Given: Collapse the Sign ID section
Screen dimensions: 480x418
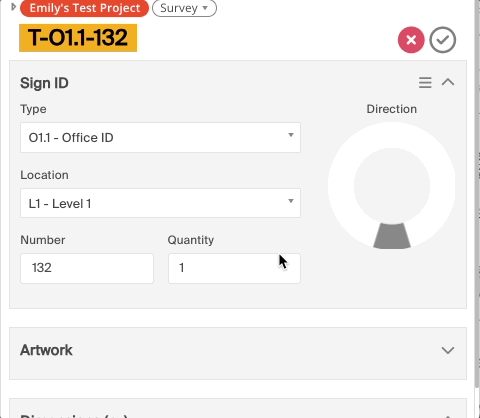Looking at the screenshot, I should coord(448,82).
